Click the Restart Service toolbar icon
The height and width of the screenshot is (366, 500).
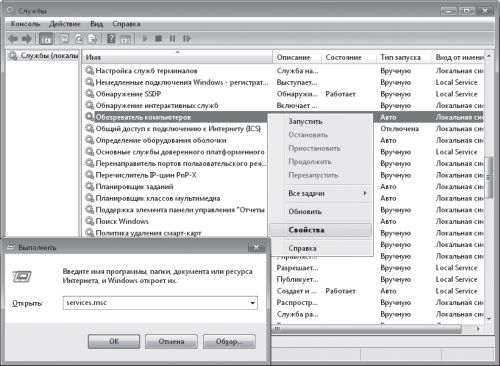point(187,39)
